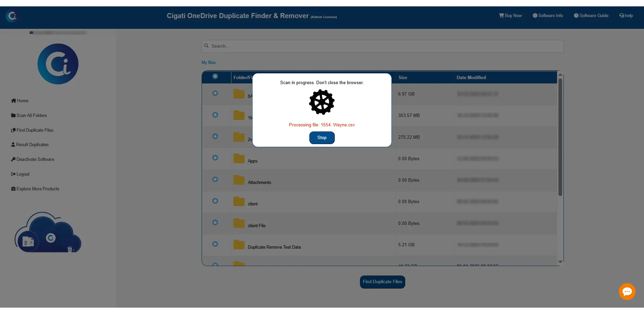Toggle the select-all radio in table header
Viewport: 644px width, 315px height.
(x=215, y=76)
